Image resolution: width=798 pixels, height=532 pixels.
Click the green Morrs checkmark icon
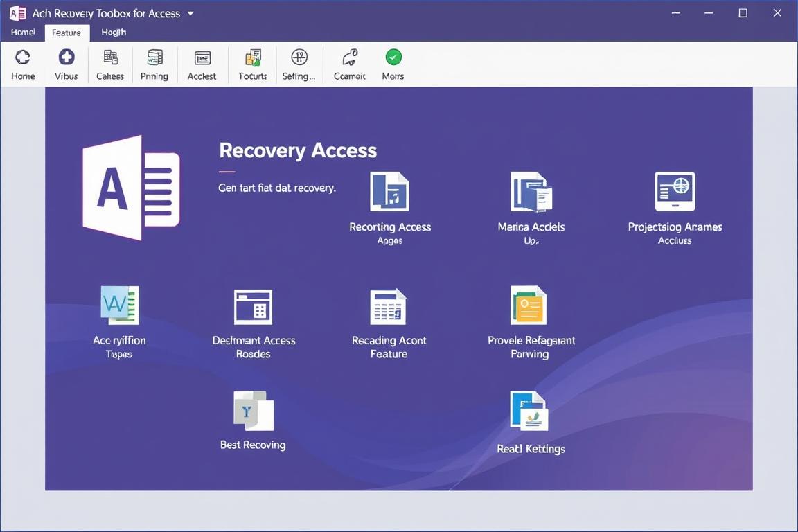coord(393,57)
